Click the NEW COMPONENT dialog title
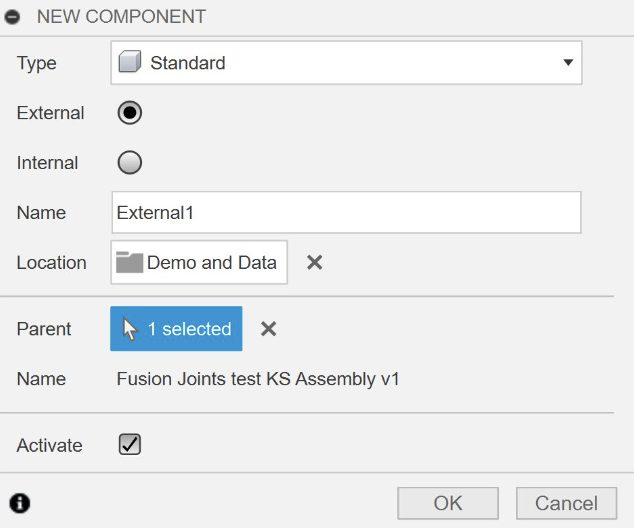This screenshot has height=528, width=634. [x=121, y=17]
